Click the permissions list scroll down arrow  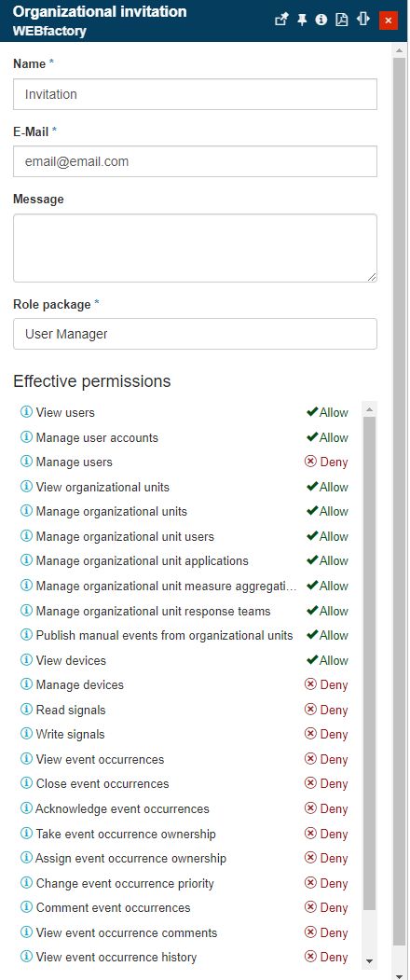pos(369,960)
